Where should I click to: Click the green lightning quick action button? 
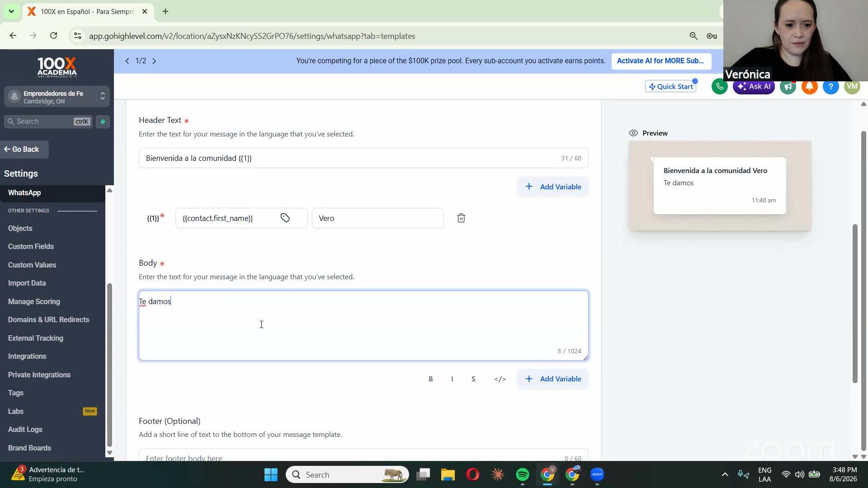(x=103, y=122)
